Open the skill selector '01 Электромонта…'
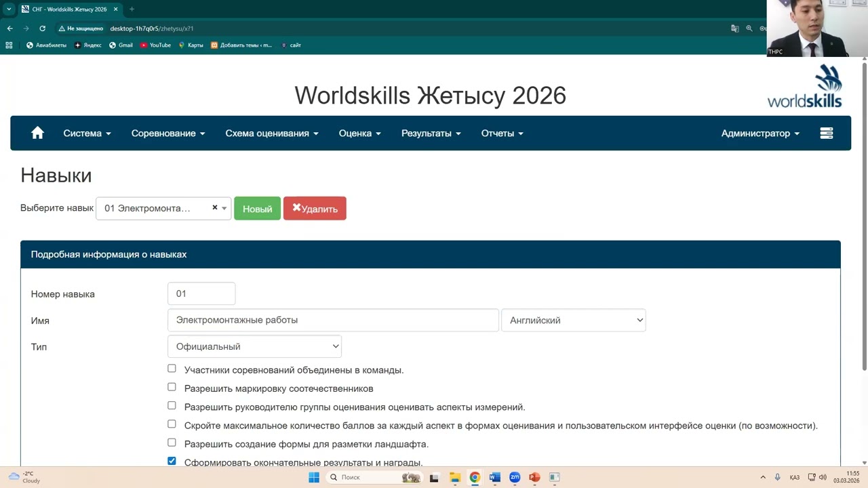This screenshot has height=488, width=868. (163, 208)
